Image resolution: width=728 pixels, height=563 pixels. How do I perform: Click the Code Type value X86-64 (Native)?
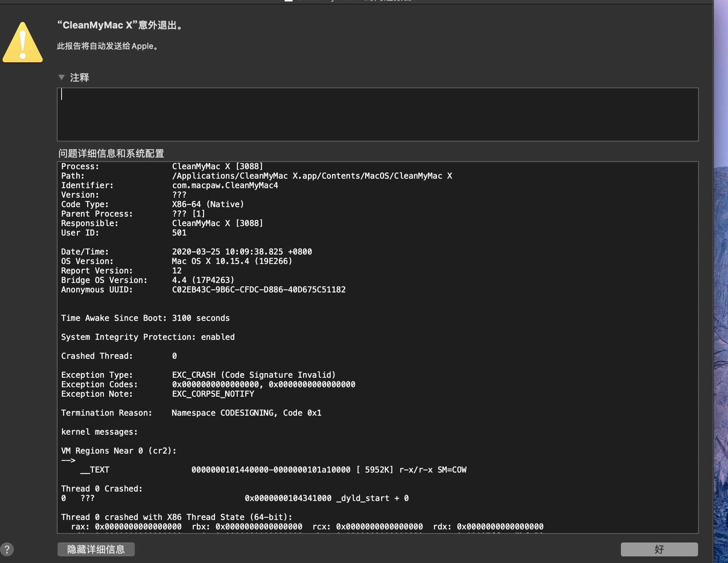point(208,204)
